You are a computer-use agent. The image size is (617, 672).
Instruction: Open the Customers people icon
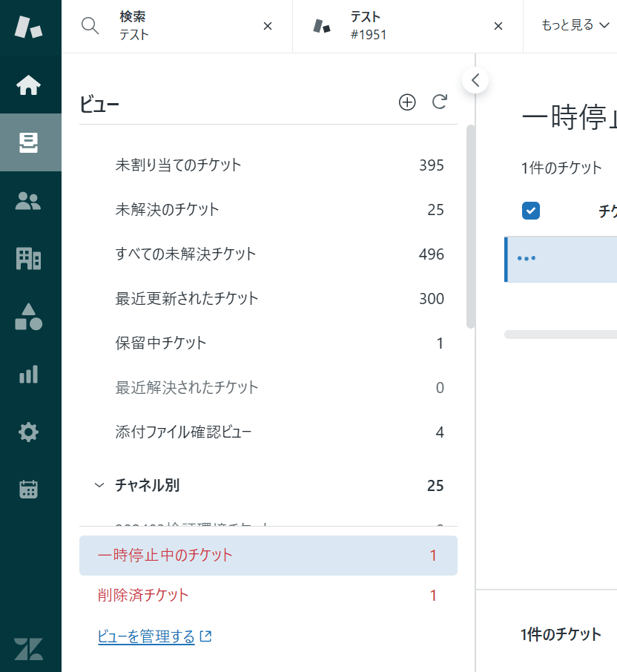click(x=29, y=201)
